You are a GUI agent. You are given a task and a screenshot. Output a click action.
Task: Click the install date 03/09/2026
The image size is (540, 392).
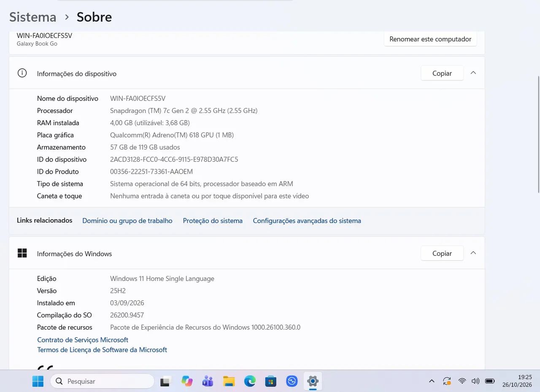pyautogui.click(x=127, y=303)
